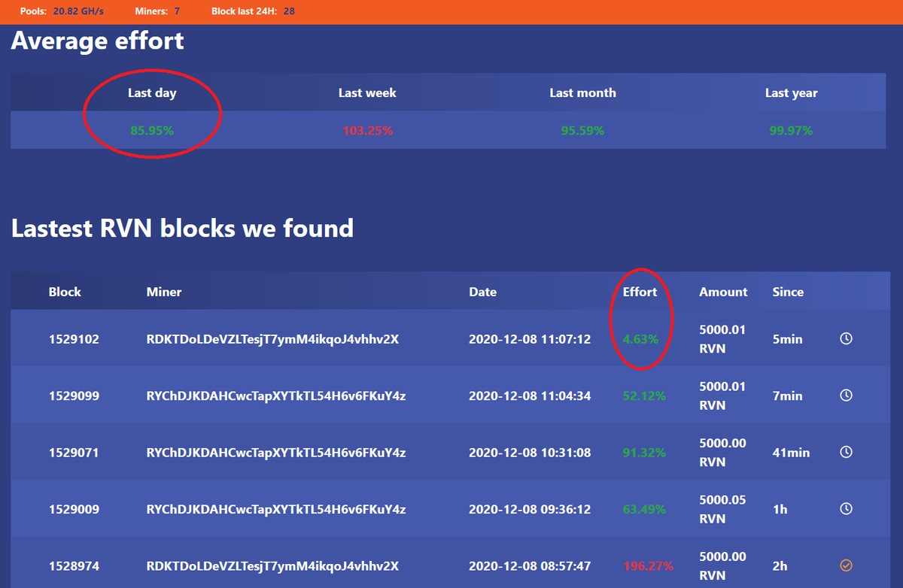Click the clock icon on block 1529009 row
The width and height of the screenshot is (903, 588).
coord(846,509)
